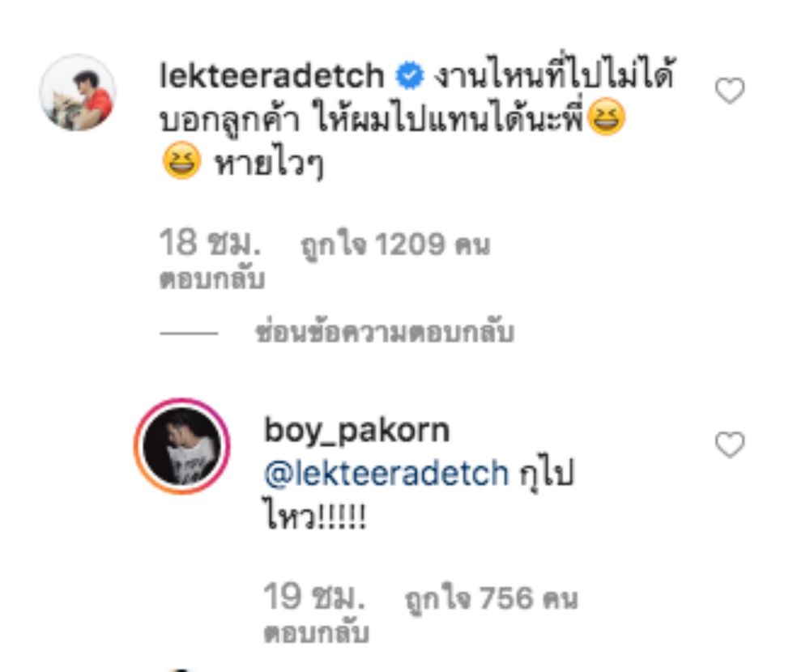Open the lekteeradetch username link

[271, 75]
